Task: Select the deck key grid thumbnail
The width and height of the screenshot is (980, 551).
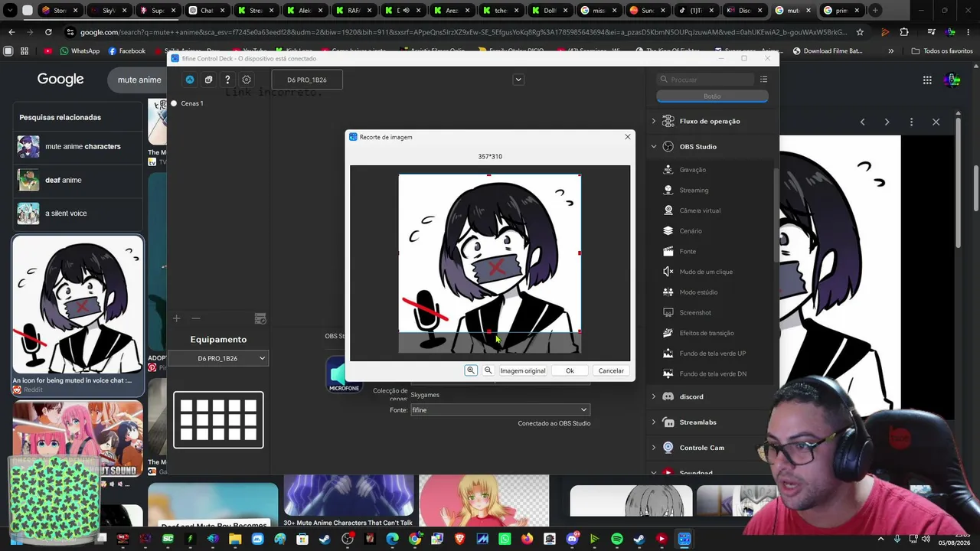Action: tap(218, 419)
